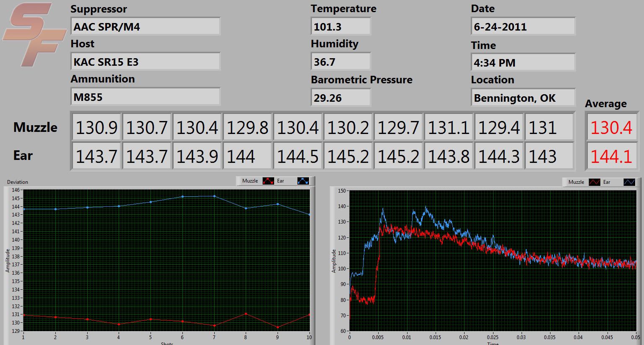Click the Ear row label
644x345 pixels.
[23, 155]
